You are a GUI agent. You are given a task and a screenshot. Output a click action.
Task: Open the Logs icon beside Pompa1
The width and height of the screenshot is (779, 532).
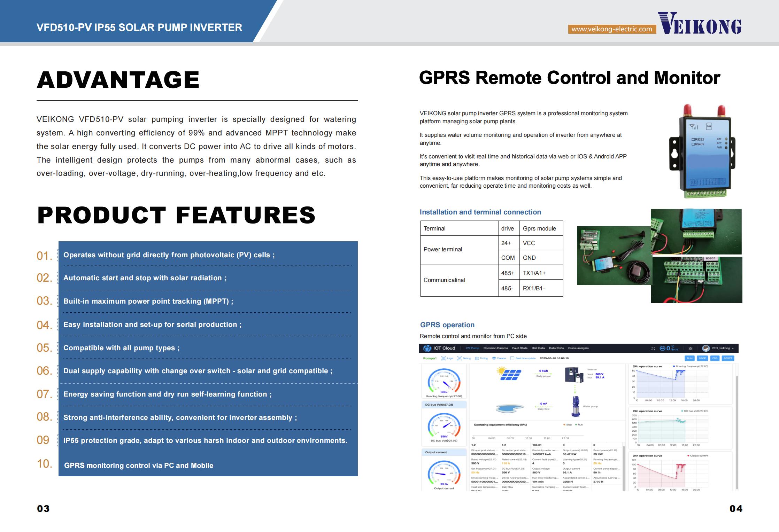click(444, 358)
